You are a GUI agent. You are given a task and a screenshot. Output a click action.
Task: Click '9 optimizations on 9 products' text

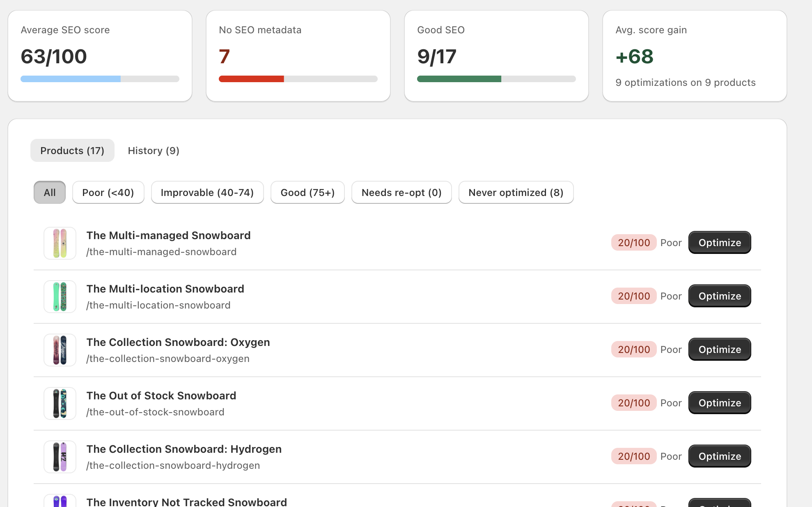[686, 83]
